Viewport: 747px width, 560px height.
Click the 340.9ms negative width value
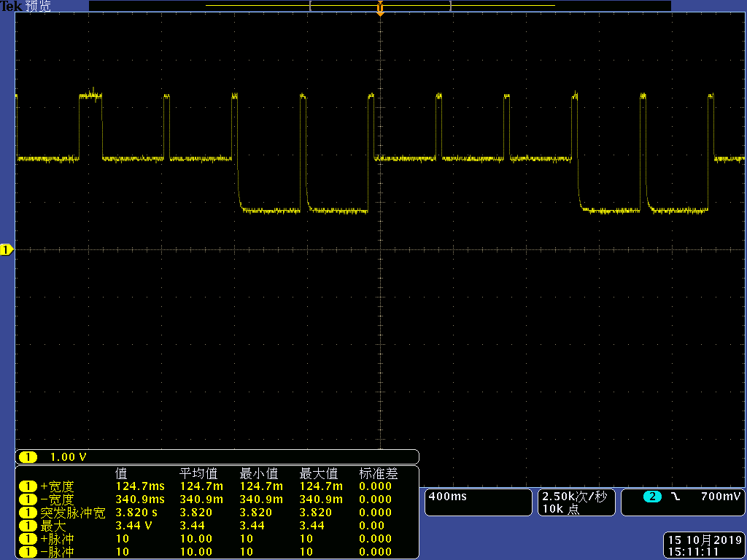pos(140,499)
